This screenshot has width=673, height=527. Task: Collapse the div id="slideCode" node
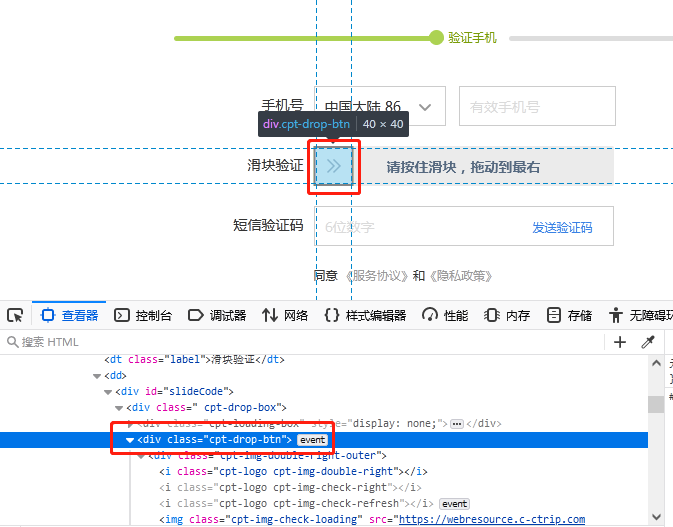point(108,392)
